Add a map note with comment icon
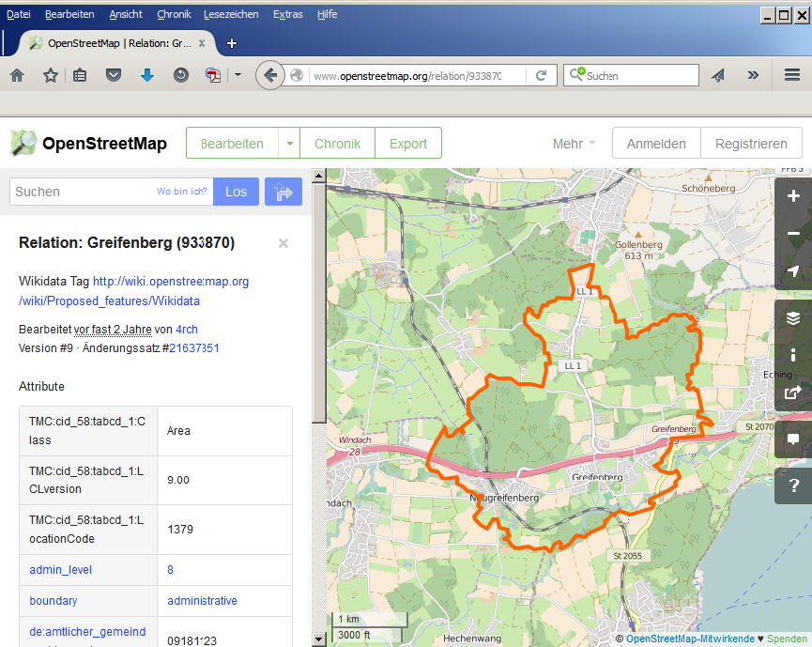Viewport: 812px width, 647px height. (x=793, y=439)
